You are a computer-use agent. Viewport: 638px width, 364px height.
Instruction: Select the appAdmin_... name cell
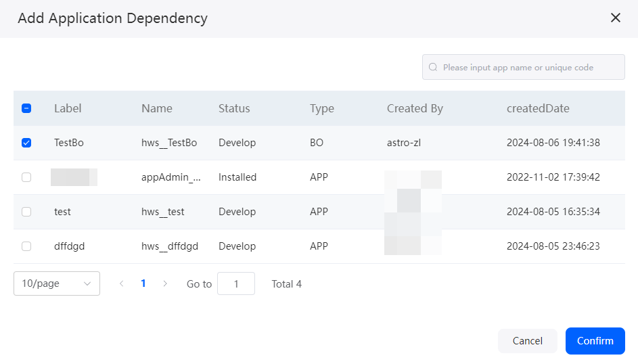171,177
